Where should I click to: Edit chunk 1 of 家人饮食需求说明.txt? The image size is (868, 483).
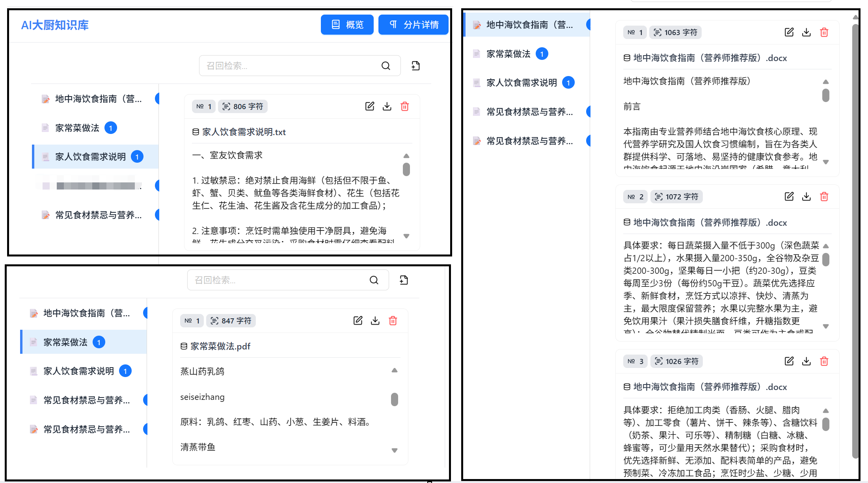tap(369, 106)
